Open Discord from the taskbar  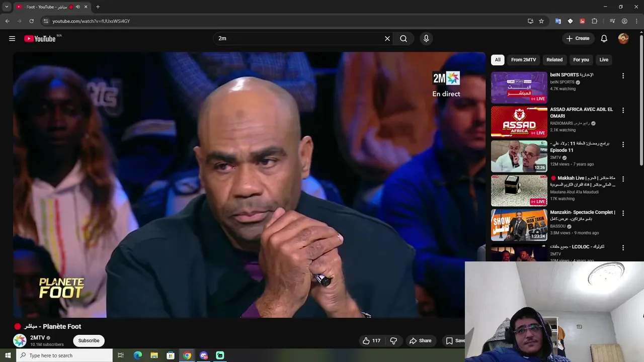pyautogui.click(x=204, y=355)
